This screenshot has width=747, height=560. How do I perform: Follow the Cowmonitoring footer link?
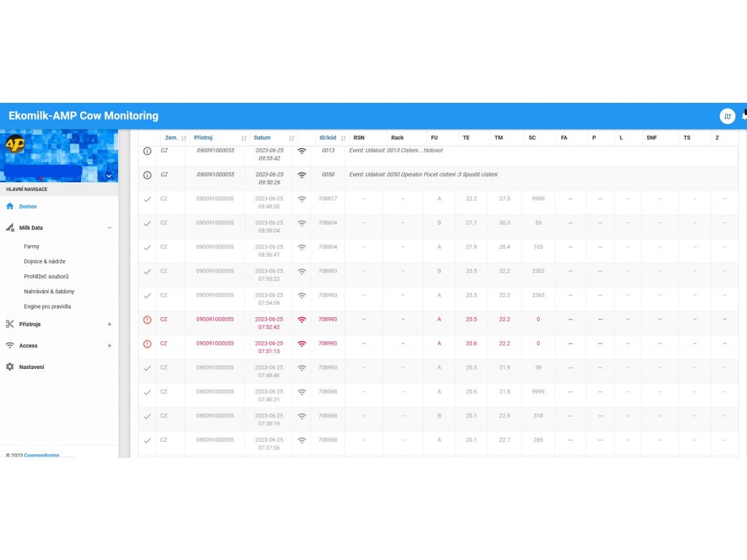tap(42, 455)
